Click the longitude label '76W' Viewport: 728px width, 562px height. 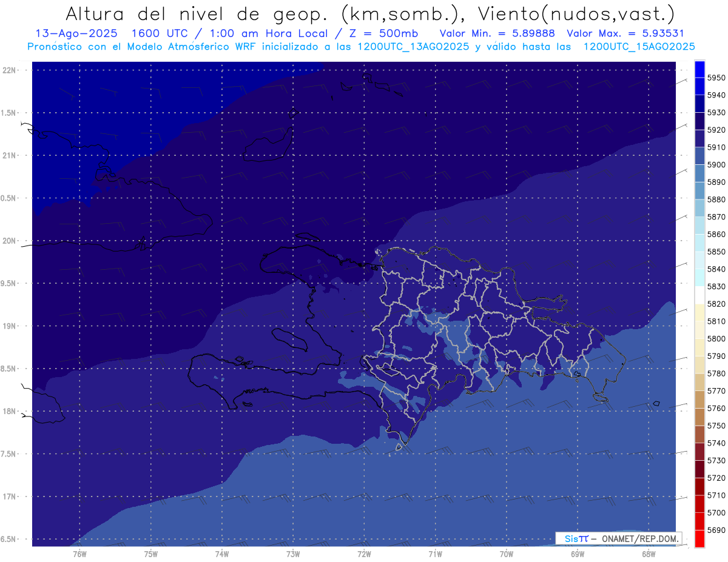[x=79, y=554]
